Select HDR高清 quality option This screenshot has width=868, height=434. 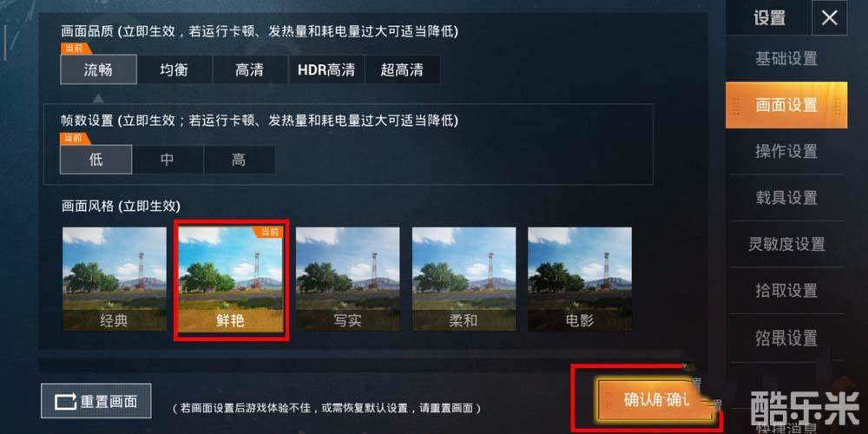point(326,69)
